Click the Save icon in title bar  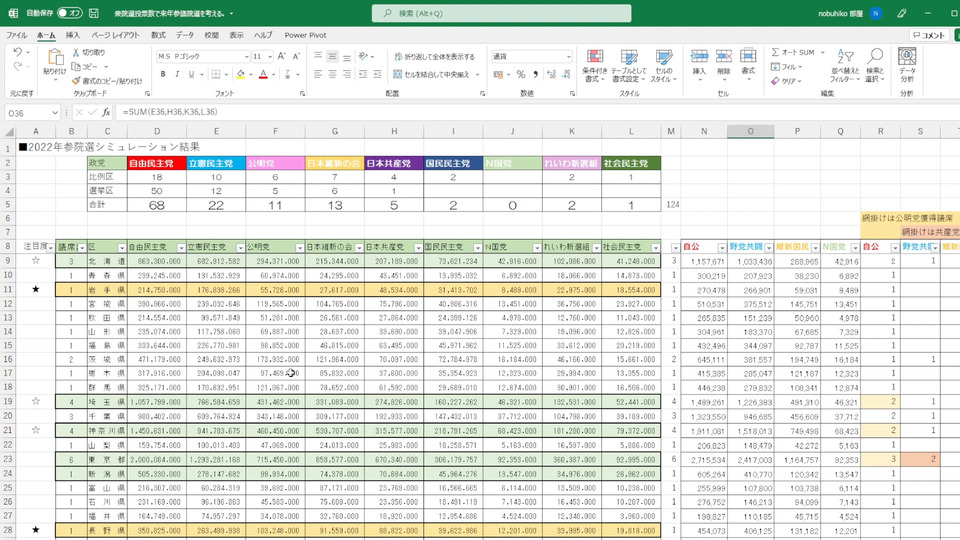pyautogui.click(x=94, y=13)
